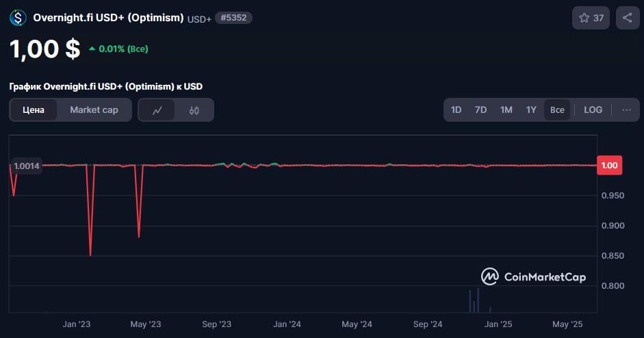Image resolution: width=644 pixels, height=338 pixels.
Task: Set chart range to 1Y
Action: pos(531,109)
